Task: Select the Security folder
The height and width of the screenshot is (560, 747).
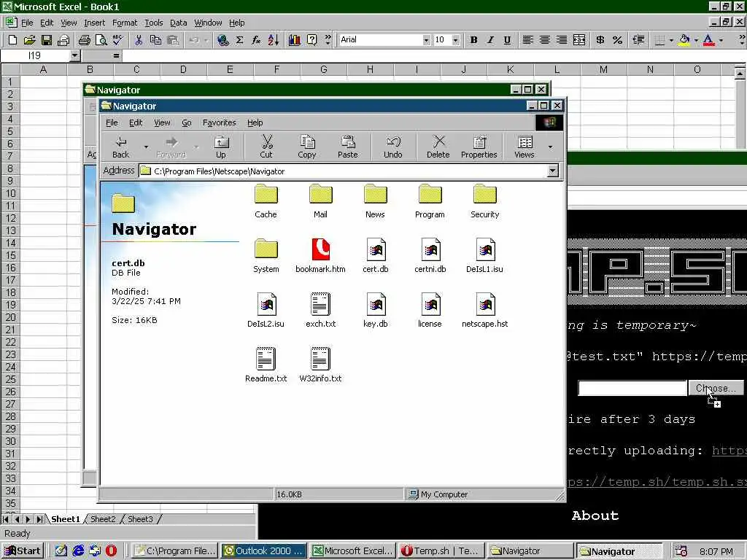Action: [x=485, y=201]
